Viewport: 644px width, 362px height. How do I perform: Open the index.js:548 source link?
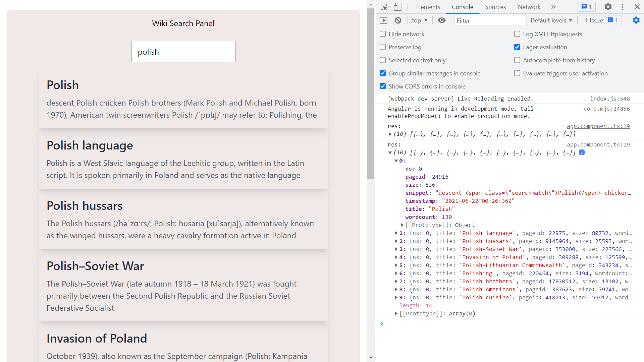coord(610,99)
